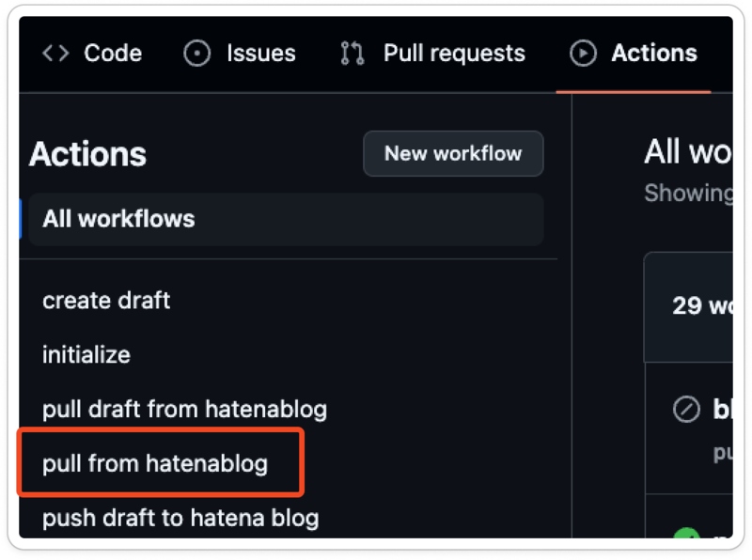Click the Actions play-circle icon
The height and width of the screenshot is (560, 752).
pos(583,54)
